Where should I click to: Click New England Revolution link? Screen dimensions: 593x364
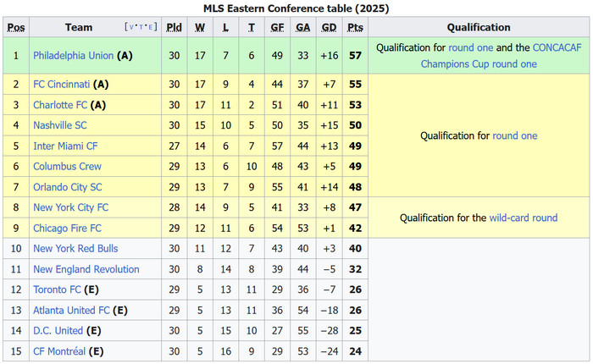[86, 269]
